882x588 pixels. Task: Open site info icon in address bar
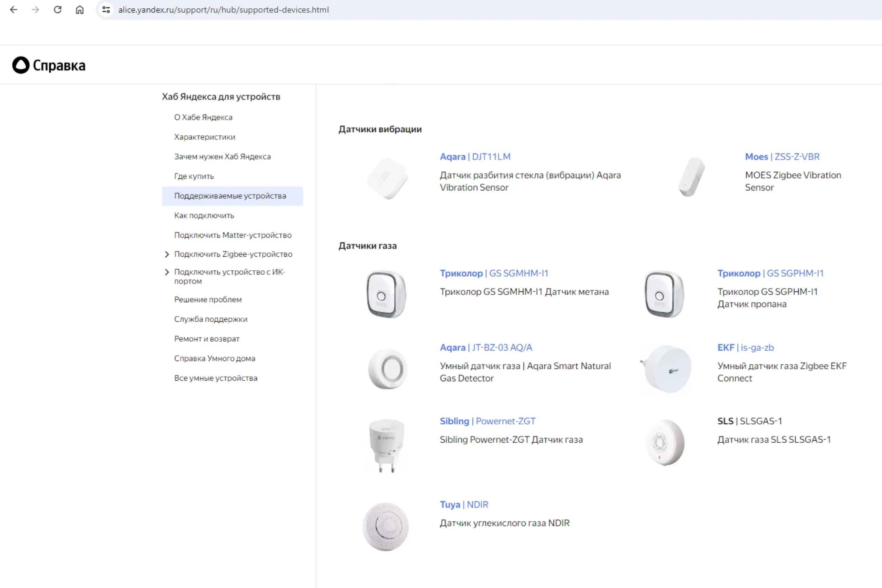tap(106, 10)
